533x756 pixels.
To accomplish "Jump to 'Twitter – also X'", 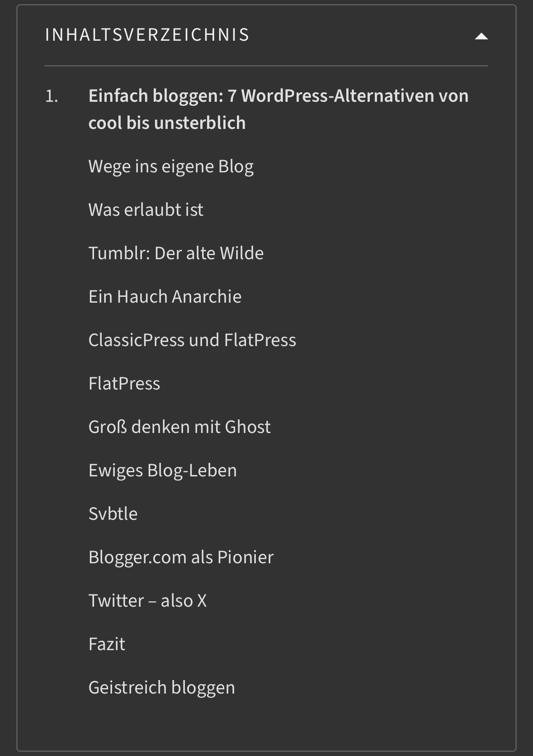I will point(147,601).
